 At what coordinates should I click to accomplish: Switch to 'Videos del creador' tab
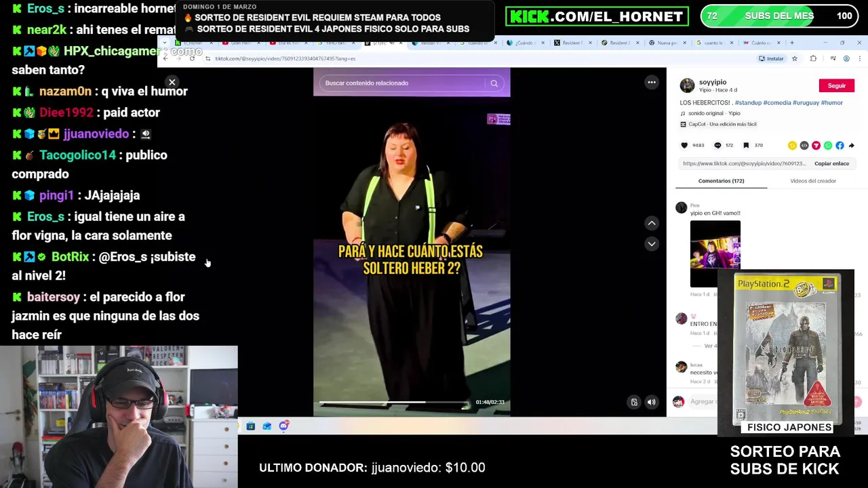pyautogui.click(x=813, y=181)
